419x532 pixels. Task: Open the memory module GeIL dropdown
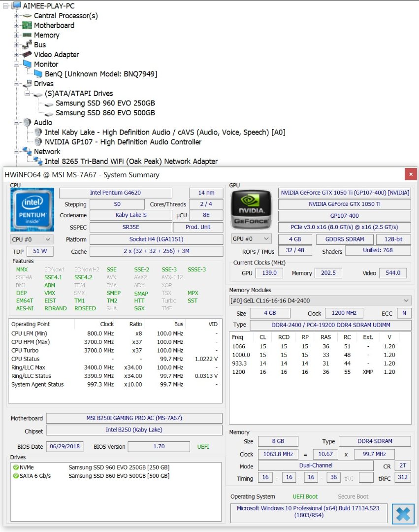pos(321,300)
